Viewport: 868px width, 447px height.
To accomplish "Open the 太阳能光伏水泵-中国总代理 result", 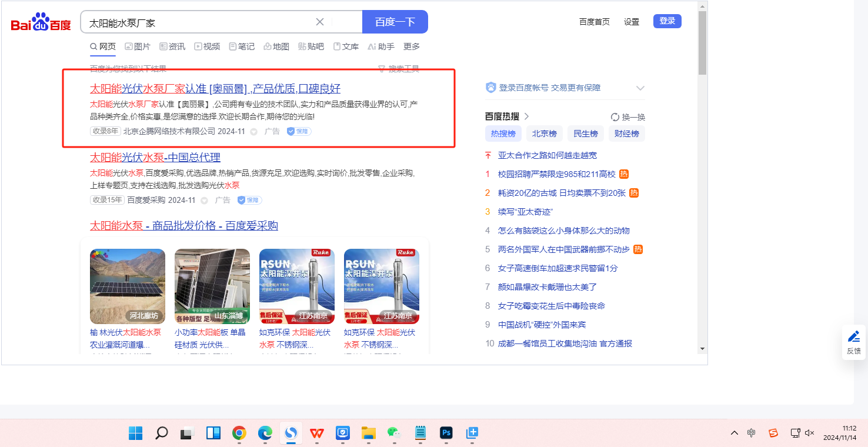I will click(155, 157).
